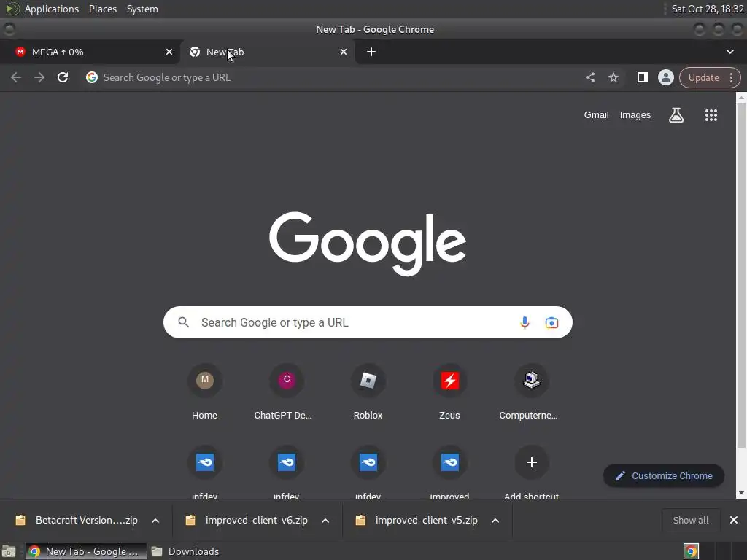Switch to the MEGA tab

click(90, 52)
